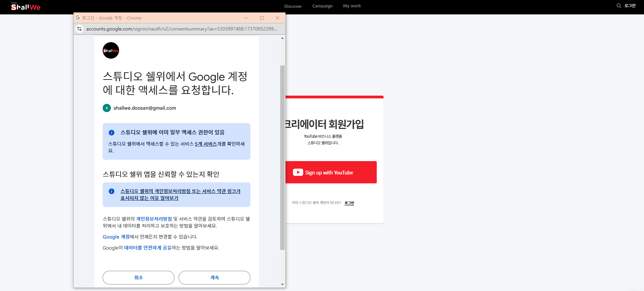This screenshot has height=291, width=644.
Task: Open the Google 계정 link
Action: click(x=116, y=237)
